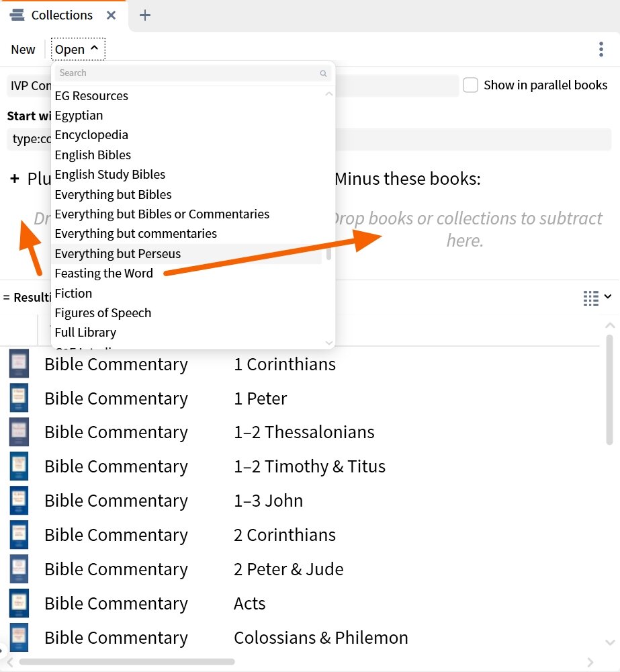Screen dimensions: 620x672
Task: Select Egyptian collection
Action: 79,116
